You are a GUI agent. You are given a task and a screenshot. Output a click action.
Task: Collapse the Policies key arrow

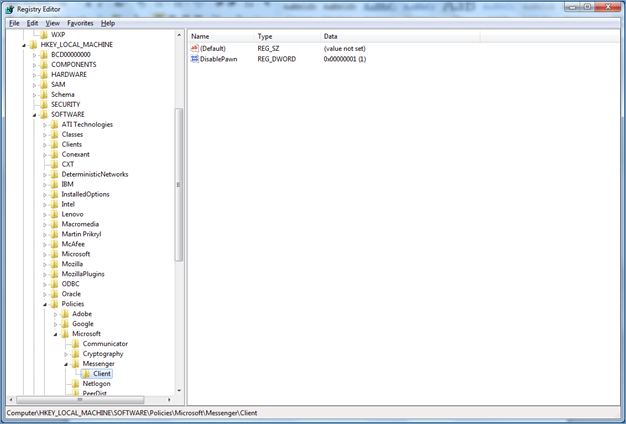[44, 303]
